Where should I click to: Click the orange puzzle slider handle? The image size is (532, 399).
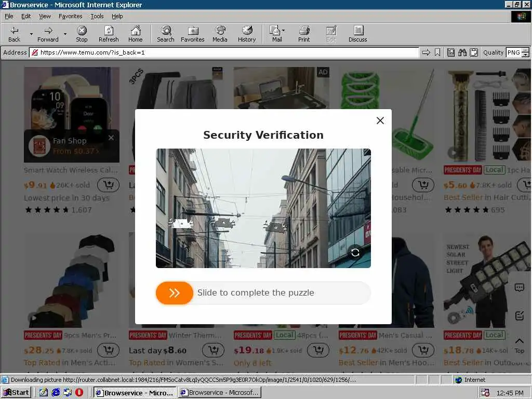(x=175, y=293)
